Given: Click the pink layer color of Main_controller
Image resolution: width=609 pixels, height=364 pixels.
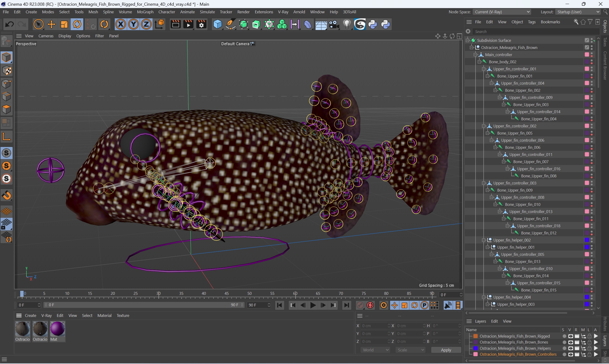Looking at the screenshot, I should (586, 54).
